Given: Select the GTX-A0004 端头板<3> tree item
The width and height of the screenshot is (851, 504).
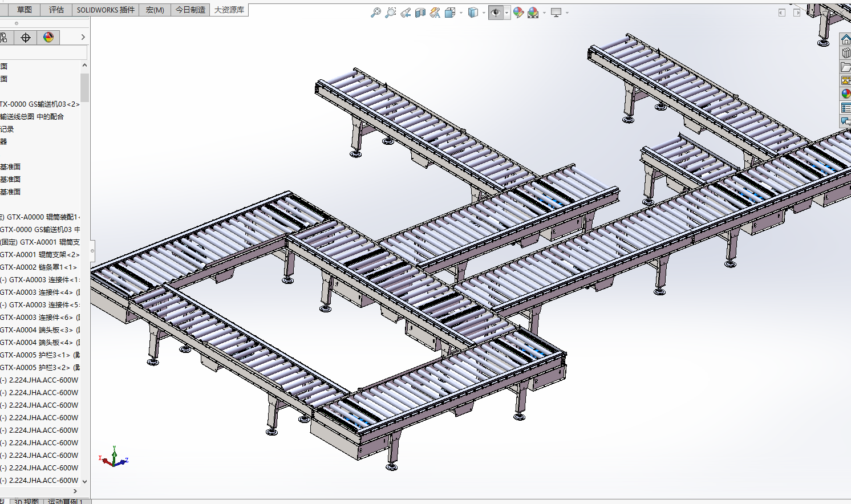Looking at the screenshot, I should [x=40, y=330].
